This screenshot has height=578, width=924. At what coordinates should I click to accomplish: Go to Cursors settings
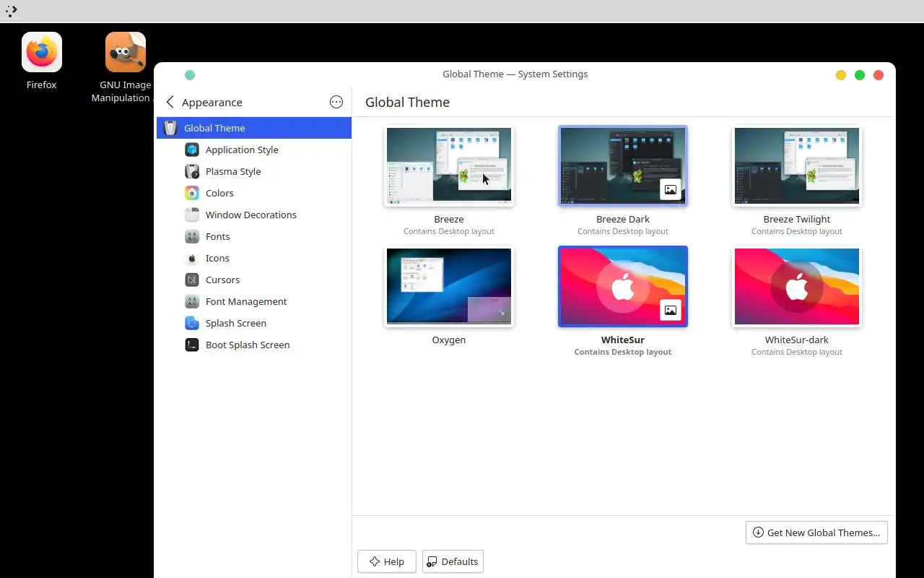pos(254,280)
